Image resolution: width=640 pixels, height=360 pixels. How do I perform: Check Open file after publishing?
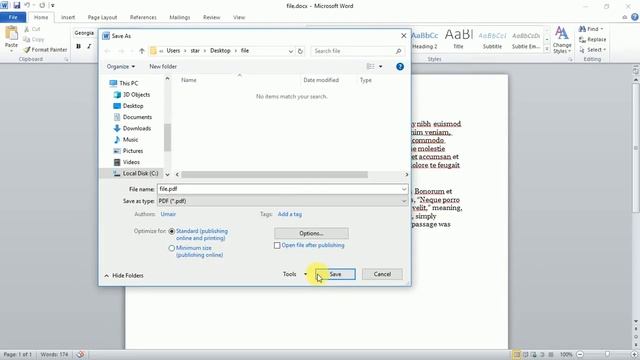pos(277,245)
